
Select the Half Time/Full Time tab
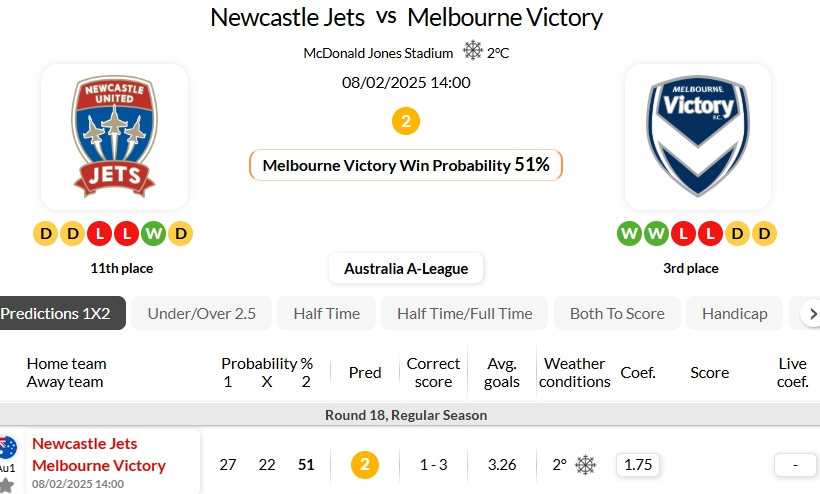point(464,313)
